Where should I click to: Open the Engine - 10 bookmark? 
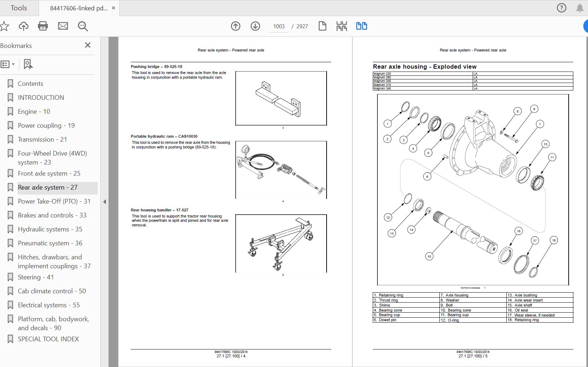[34, 112]
